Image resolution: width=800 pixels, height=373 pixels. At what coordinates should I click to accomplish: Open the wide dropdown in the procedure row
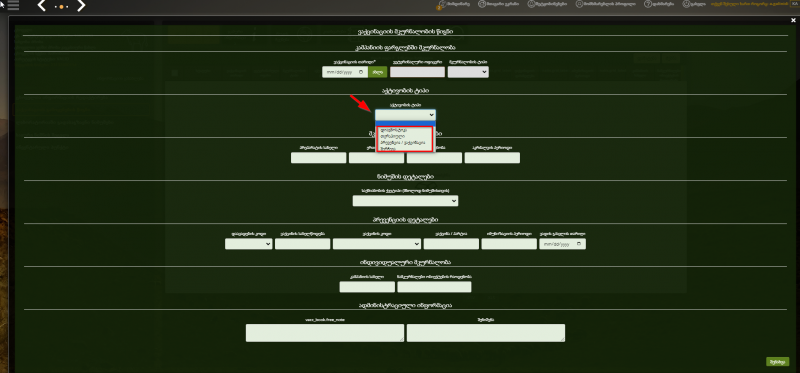point(377,244)
